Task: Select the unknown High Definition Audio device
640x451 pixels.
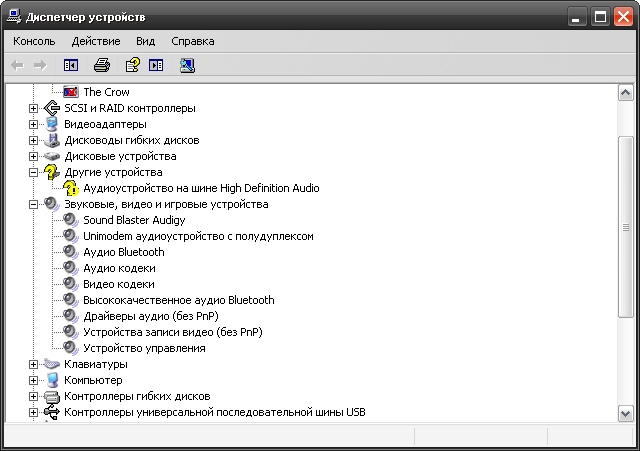Action: coord(201,188)
